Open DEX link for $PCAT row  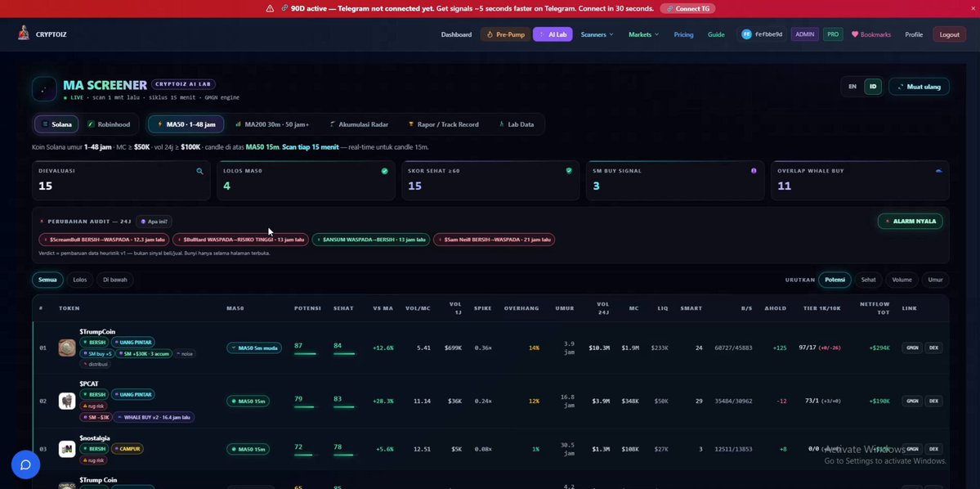(x=933, y=401)
